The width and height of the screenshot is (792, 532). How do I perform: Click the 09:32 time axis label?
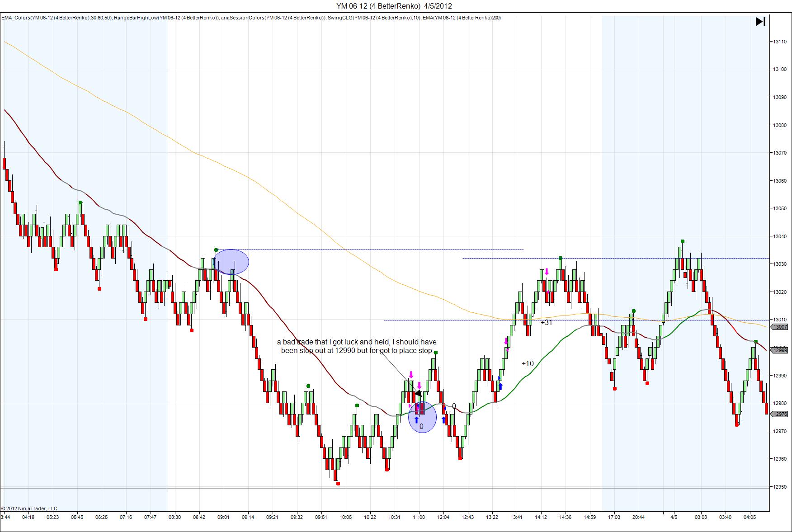[297, 517]
